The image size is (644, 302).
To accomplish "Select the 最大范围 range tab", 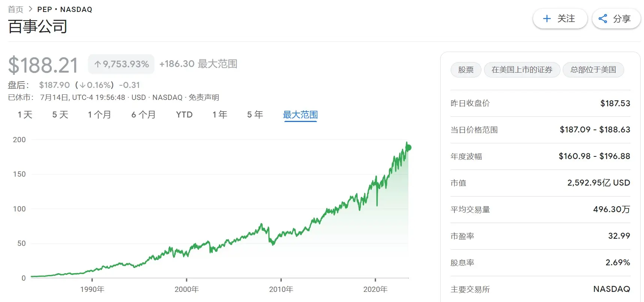I will coord(300,115).
